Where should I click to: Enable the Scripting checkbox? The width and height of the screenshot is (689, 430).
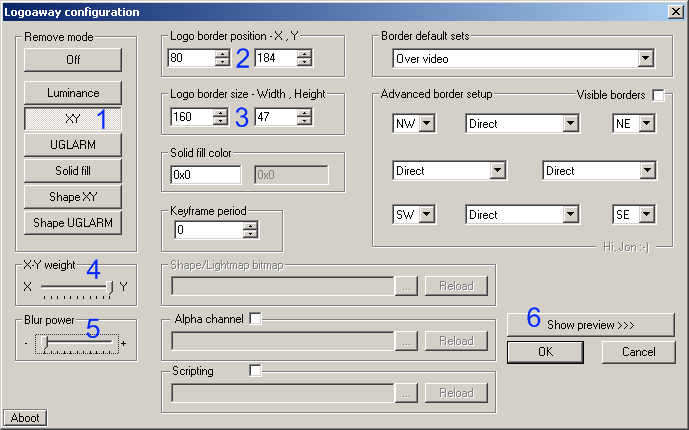255,370
